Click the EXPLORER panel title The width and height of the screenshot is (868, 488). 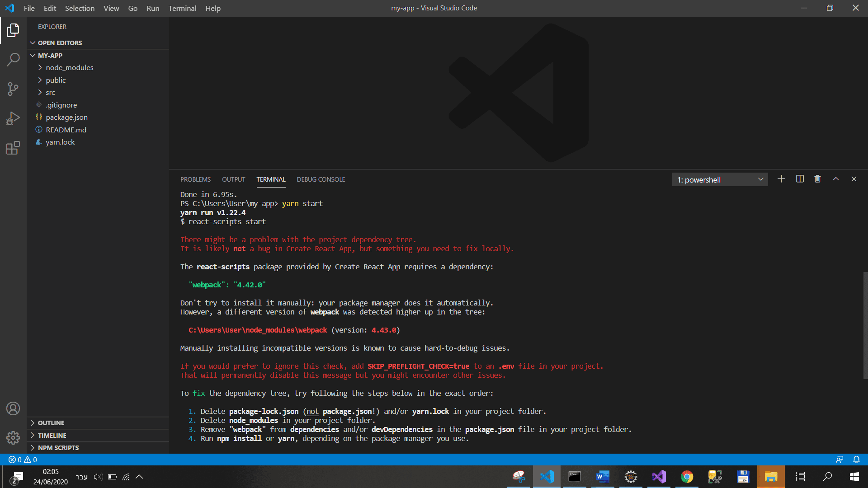coord(52,27)
